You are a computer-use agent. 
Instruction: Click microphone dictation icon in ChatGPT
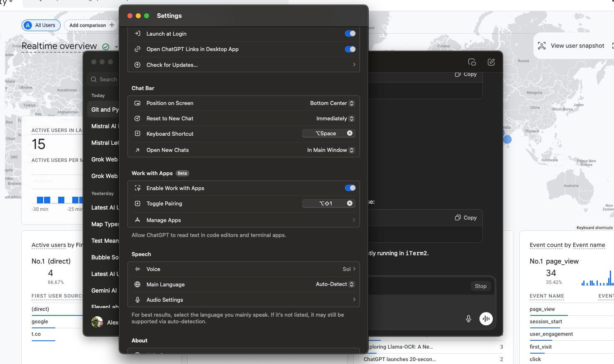[x=468, y=319]
